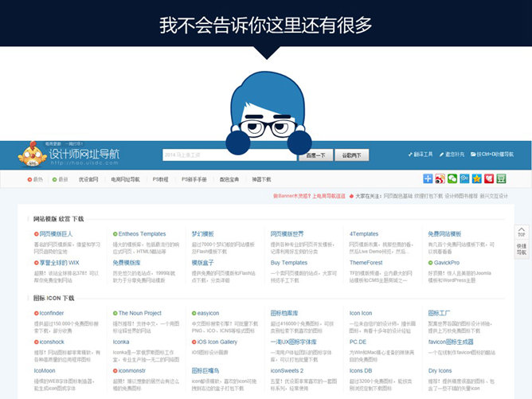This screenshot has width=532, height=399.
Task: Click the blue glasses character illustration
Action: (266, 104)
